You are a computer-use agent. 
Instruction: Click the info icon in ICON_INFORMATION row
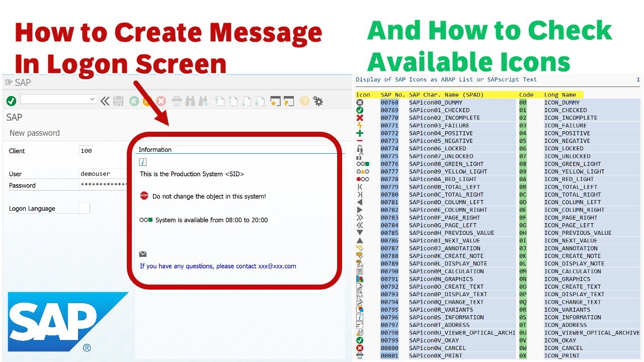(360, 317)
